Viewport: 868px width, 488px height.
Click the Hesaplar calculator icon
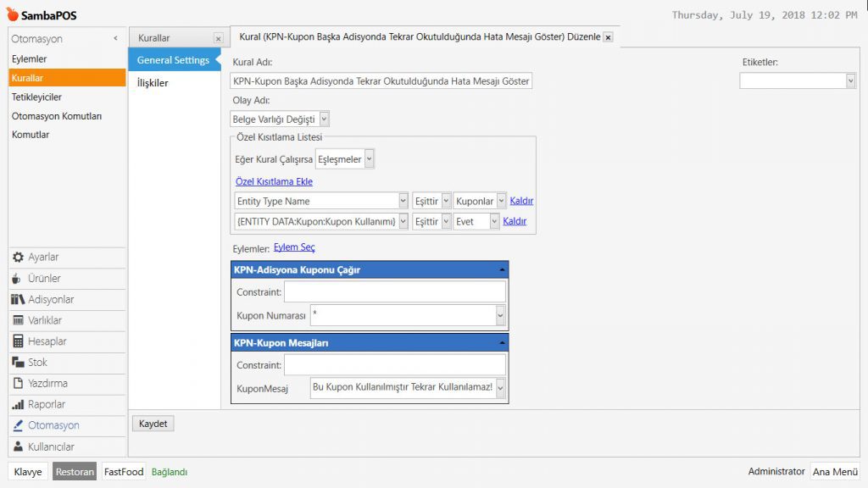(18, 341)
